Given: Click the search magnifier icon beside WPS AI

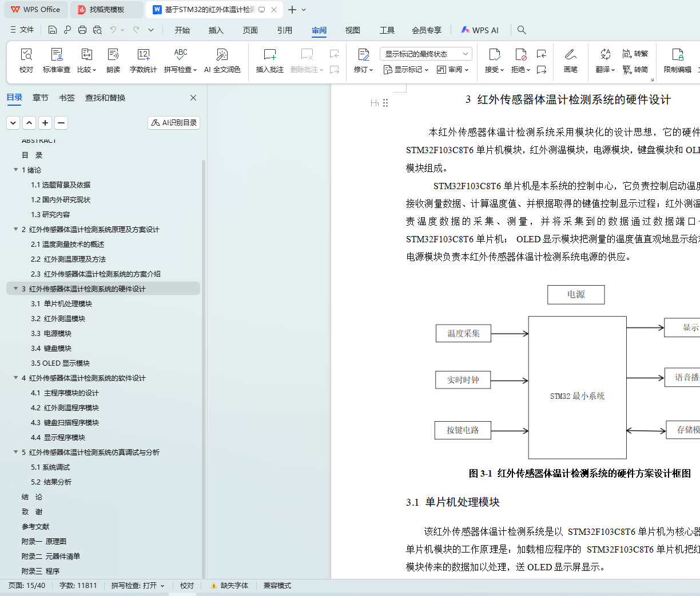Looking at the screenshot, I should [x=522, y=30].
